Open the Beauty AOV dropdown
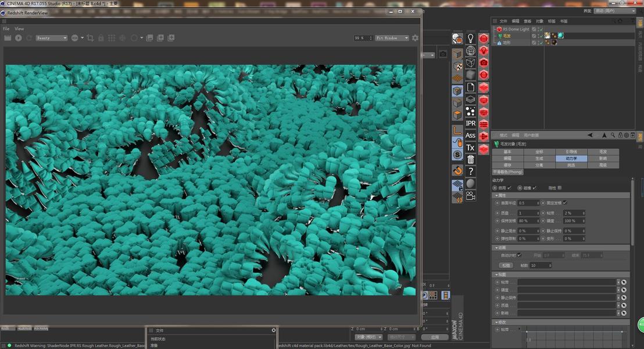The image size is (644, 349). point(51,38)
